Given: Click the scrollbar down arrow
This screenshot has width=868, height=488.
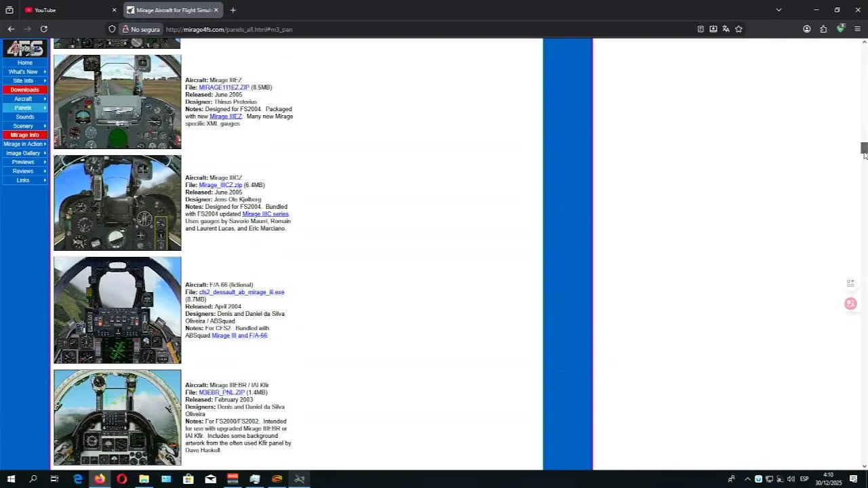Looking at the screenshot, I should pyautogui.click(x=864, y=466).
